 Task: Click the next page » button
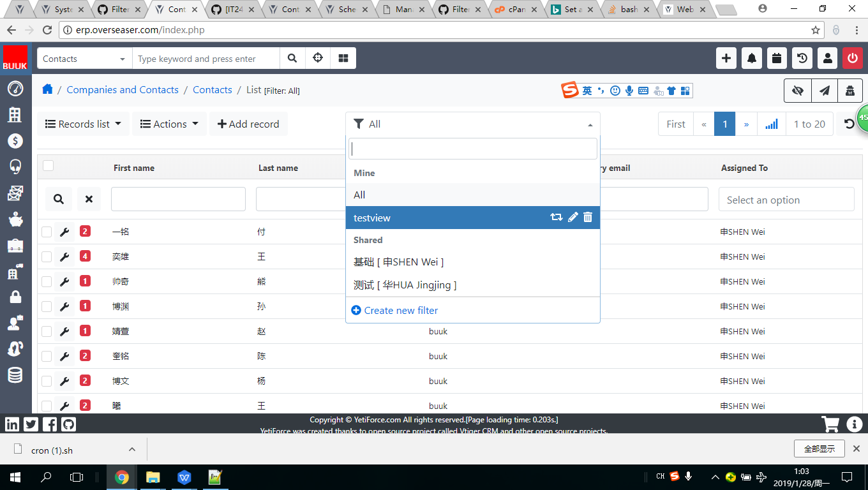(x=746, y=124)
